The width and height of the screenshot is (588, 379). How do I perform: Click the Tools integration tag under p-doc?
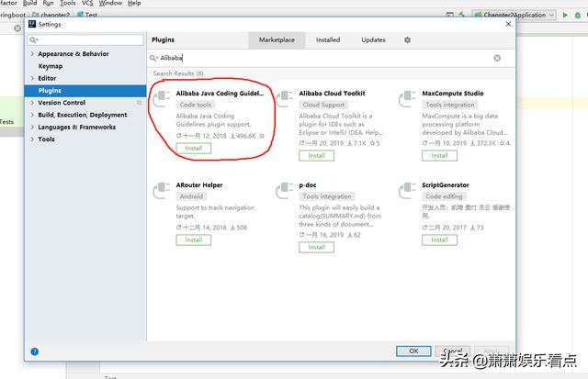click(x=327, y=196)
